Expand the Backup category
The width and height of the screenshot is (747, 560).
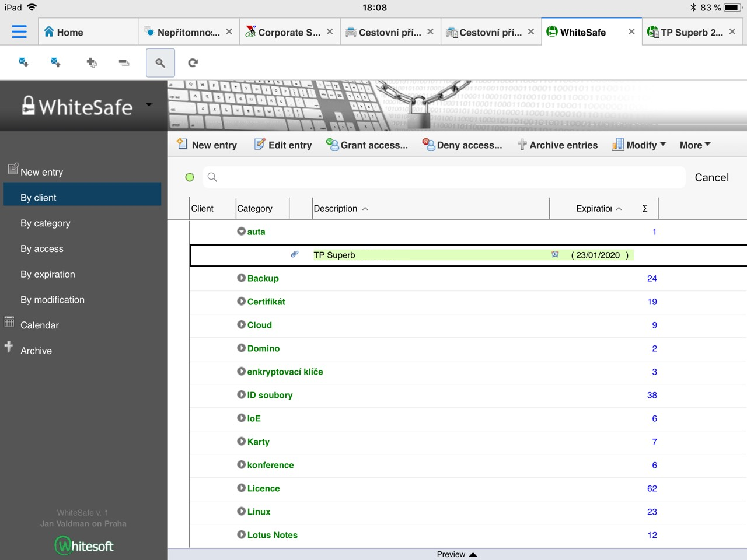(241, 278)
